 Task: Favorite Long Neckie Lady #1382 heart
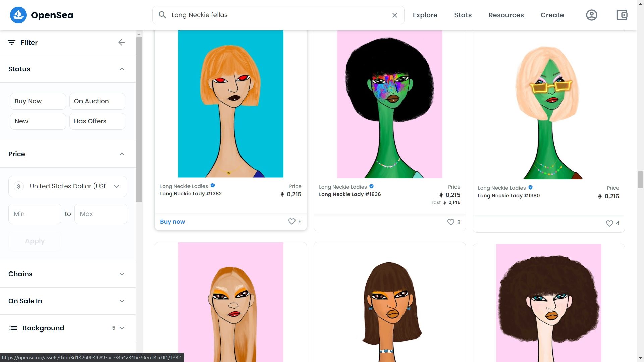click(x=292, y=221)
